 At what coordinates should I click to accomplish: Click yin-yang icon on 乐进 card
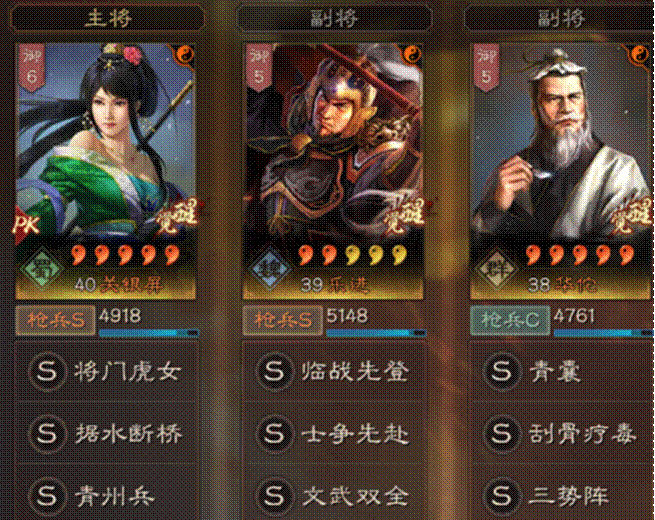tap(413, 54)
